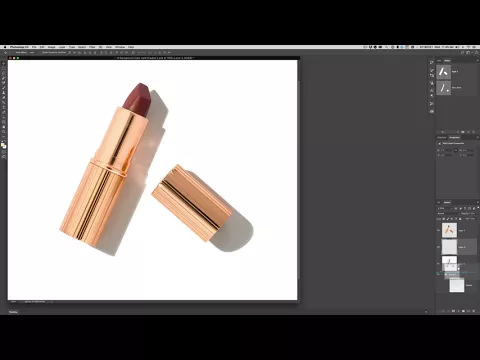Open the Help menu
480x360 pixels.
click(131, 47)
